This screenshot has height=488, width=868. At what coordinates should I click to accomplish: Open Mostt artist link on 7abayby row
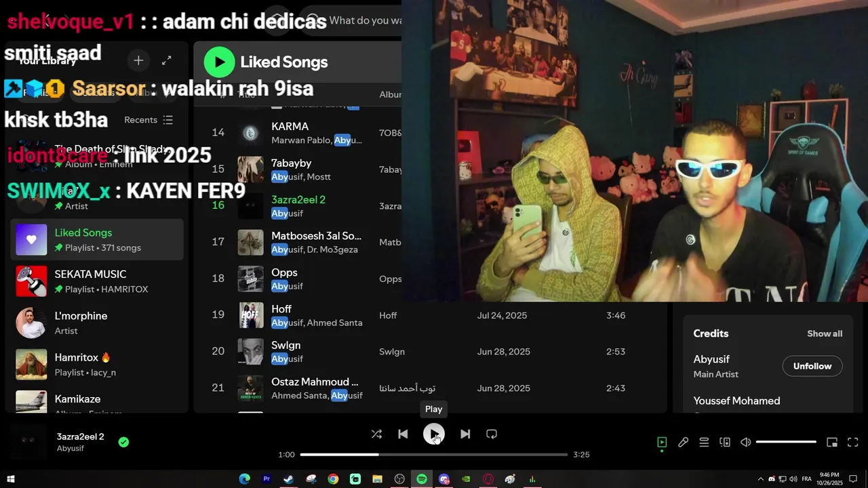[319, 177]
